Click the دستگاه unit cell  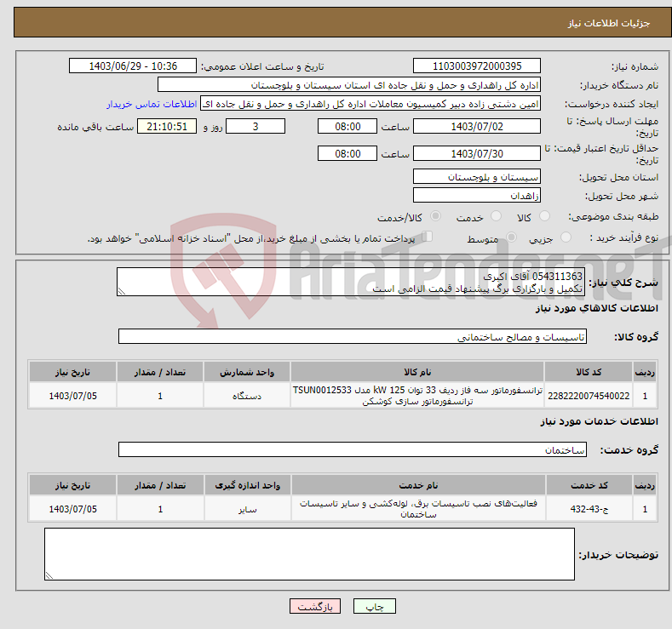(x=247, y=396)
